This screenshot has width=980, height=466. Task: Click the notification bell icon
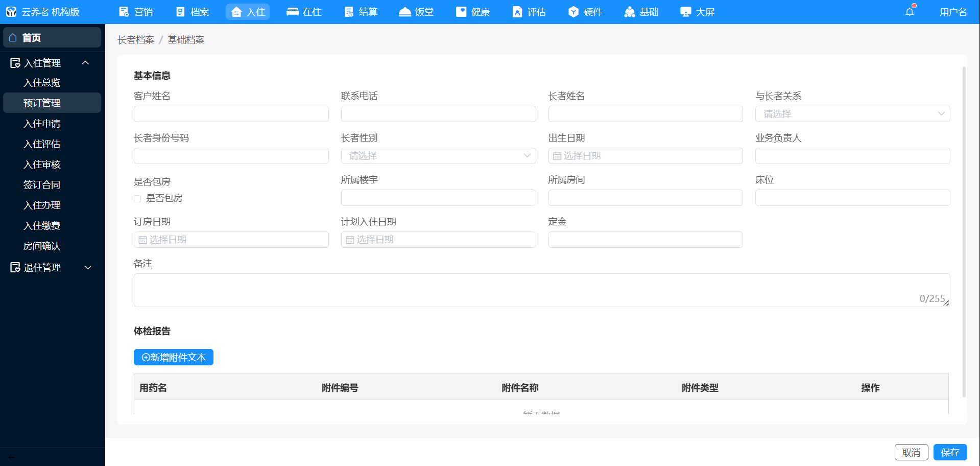coord(910,12)
